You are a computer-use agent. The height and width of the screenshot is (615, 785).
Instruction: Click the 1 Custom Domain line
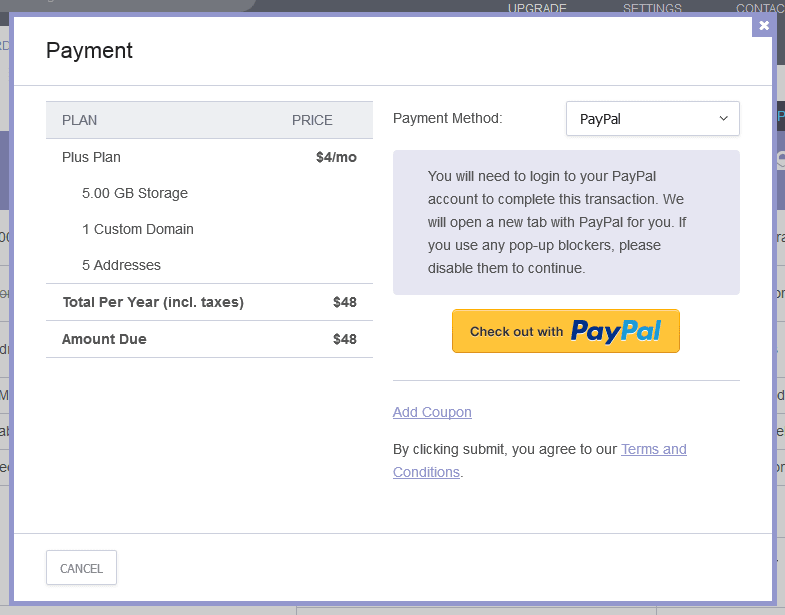[x=138, y=229]
